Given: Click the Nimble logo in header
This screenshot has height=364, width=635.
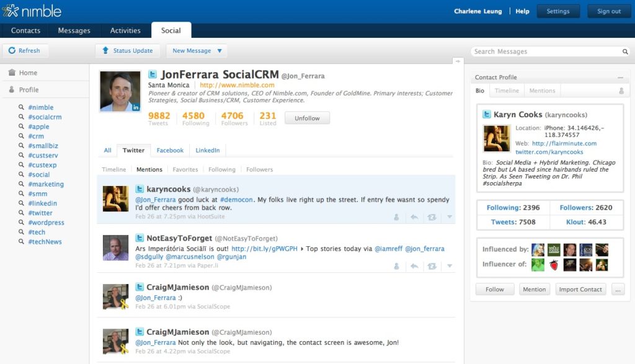Looking at the screenshot, I should pos(32,11).
